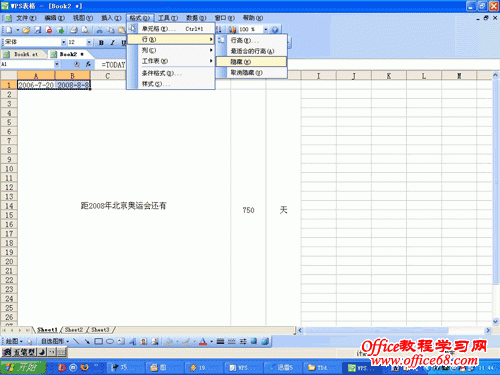Viewport: 500px width, 375px height.
Task: Apply Shadow Style from the drawing toolbar
Action: click(254, 341)
